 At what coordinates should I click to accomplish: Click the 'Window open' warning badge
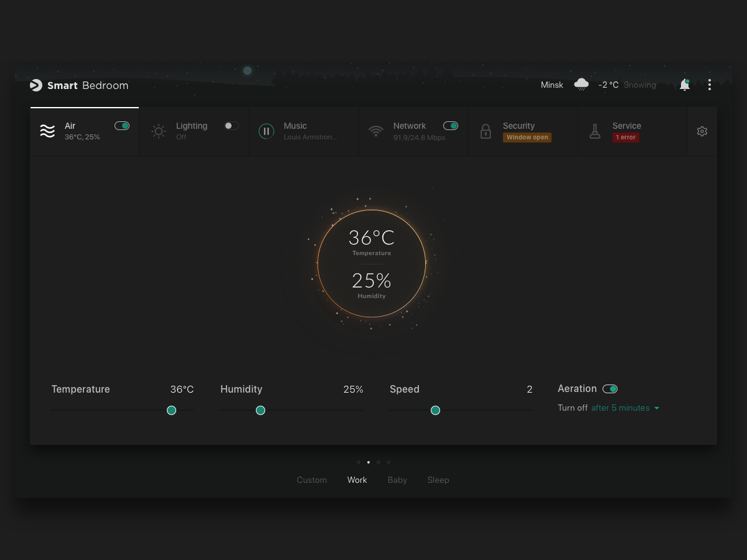click(x=527, y=138)
